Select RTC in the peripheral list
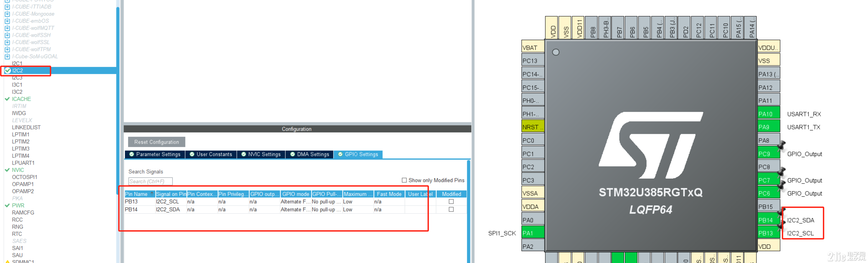Viewport: 868px width, 263px height. tap(17, 234)
